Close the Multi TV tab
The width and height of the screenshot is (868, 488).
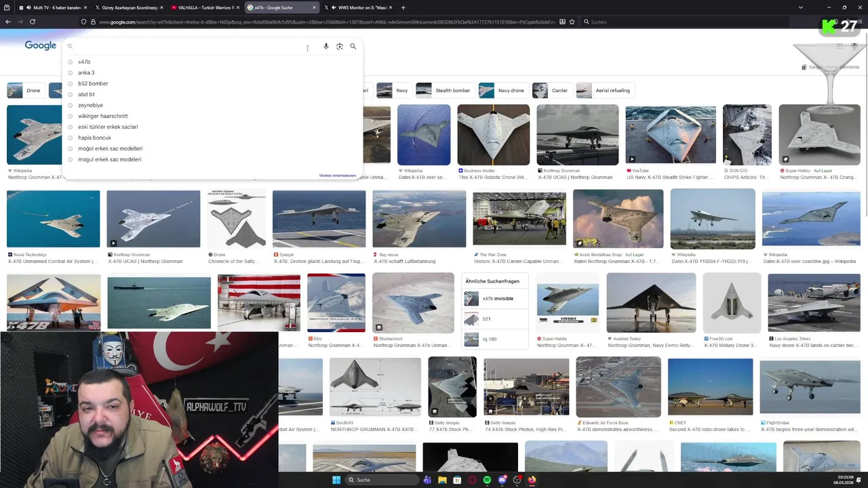pos(86,7)
